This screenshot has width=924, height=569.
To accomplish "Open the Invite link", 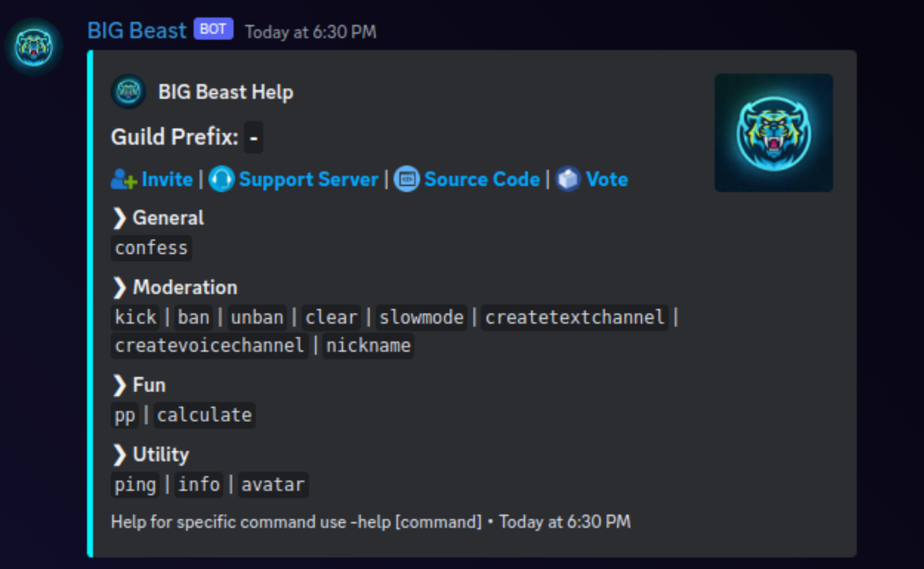I will pos(167,179).
